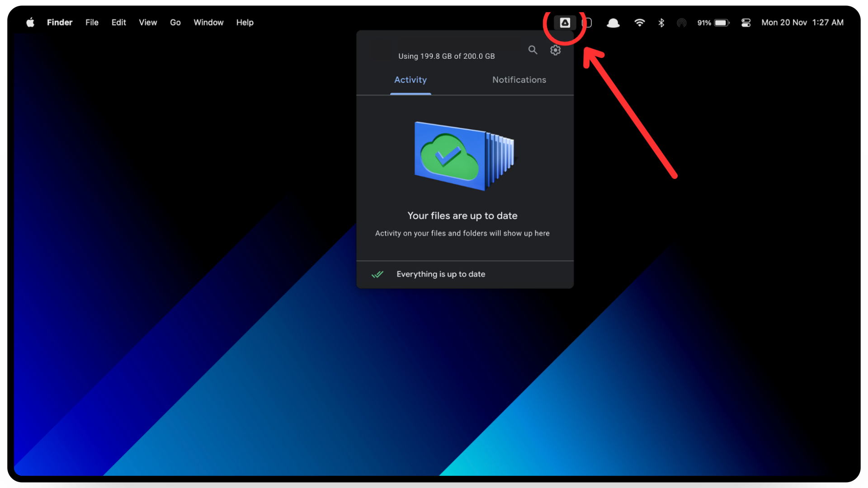Expand the Go menu
Viewport: 868px width, 488px height.
(x=175, y=23)
